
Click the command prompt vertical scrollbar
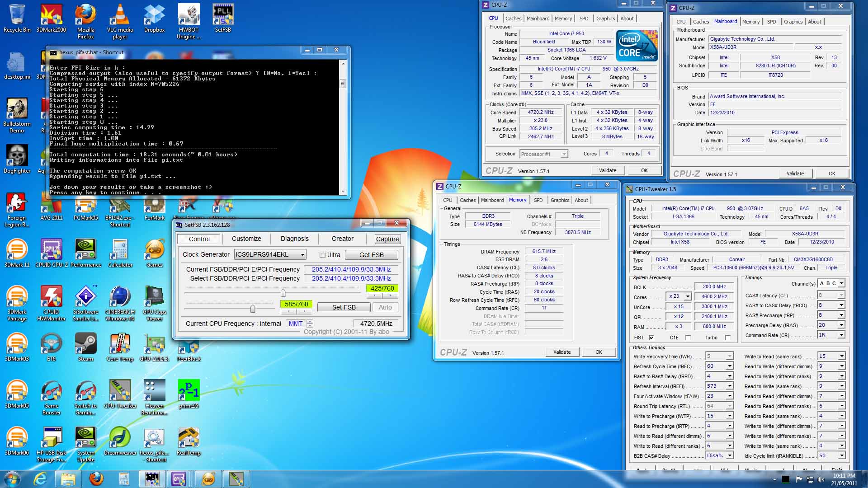click(343, 128)
